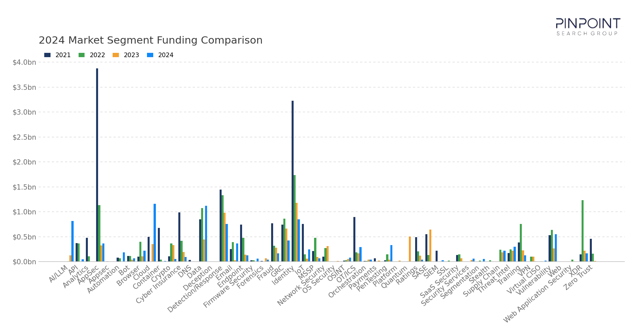The width and height of the screenshot is (644, 327).
Task: Click the $3.0bn y-axis label
Action: click(x=24, y=112)
